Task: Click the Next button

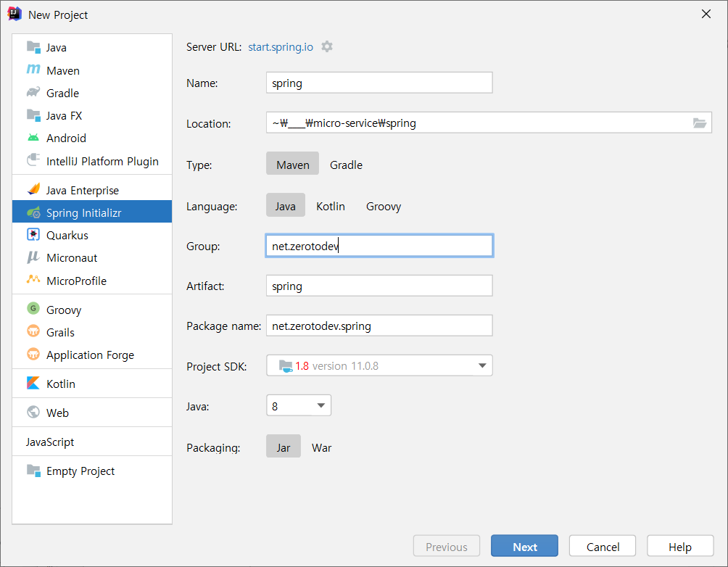Action: point(525,546)
